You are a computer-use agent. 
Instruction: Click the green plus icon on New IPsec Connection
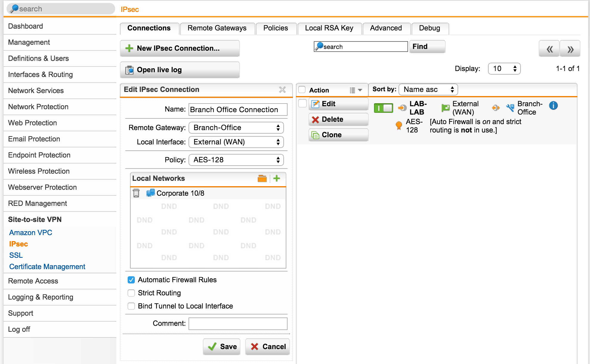(129, 48)
